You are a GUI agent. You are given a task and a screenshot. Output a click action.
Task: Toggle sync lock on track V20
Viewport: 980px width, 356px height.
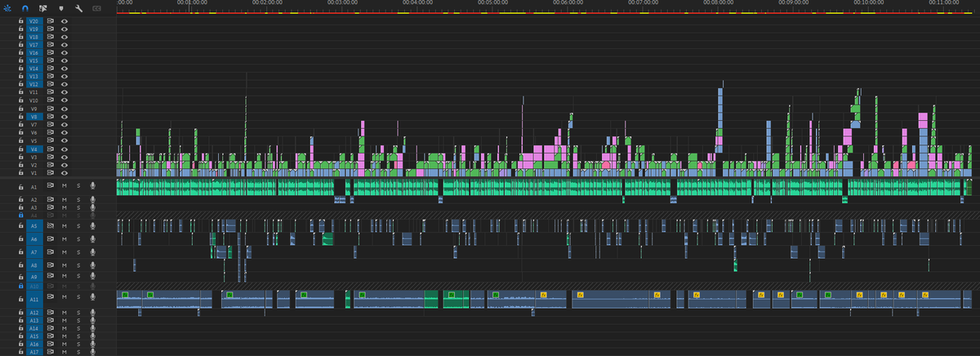coord(50,20)
